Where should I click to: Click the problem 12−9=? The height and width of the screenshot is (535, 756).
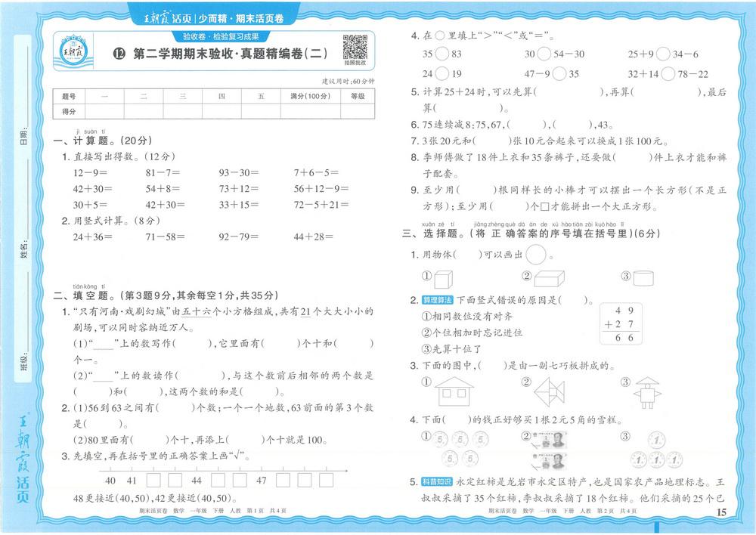[x=91, y=172]
